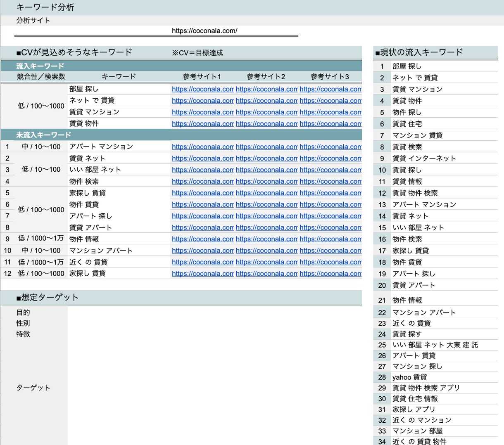The height and width of the screenshot is (445, 504).
Task: Click the ■現状の流入キーワード heading
Action: [419, 52]
